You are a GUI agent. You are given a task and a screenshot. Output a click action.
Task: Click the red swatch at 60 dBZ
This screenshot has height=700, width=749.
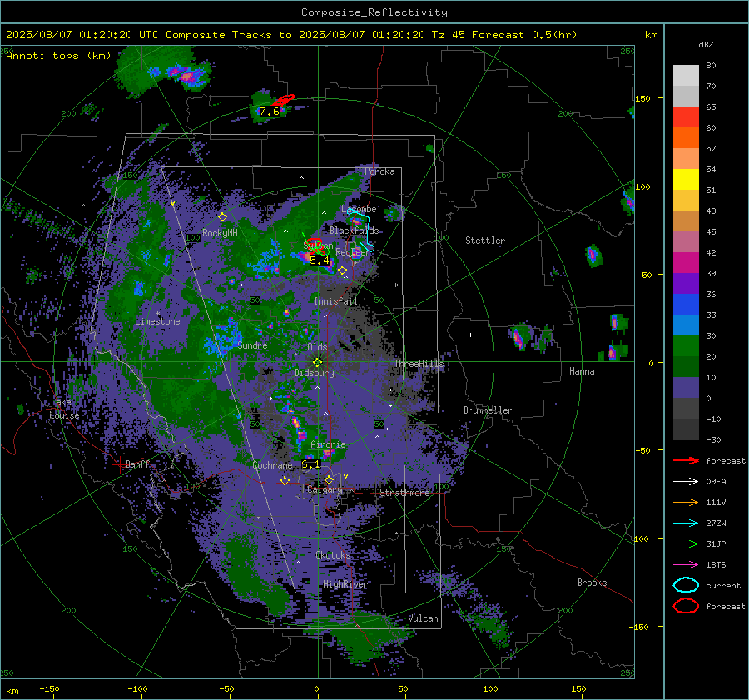[686, 117]
